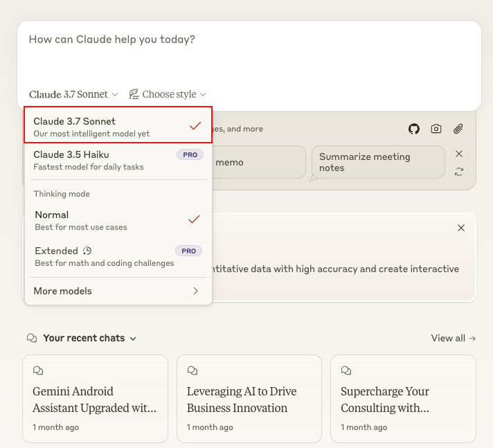Click Summarize meeting notes suggestion
493x448 pixels.
pos(378,162)
